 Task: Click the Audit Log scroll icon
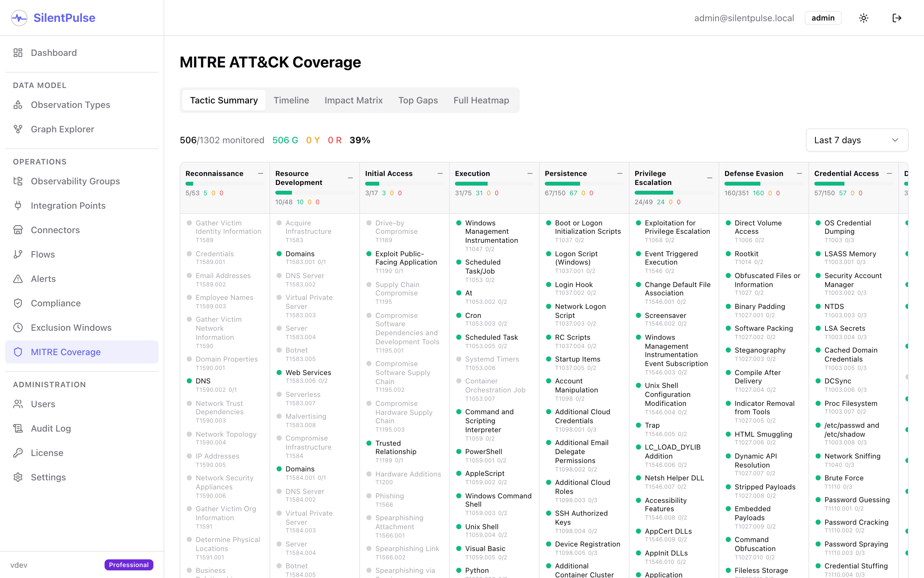18,429
